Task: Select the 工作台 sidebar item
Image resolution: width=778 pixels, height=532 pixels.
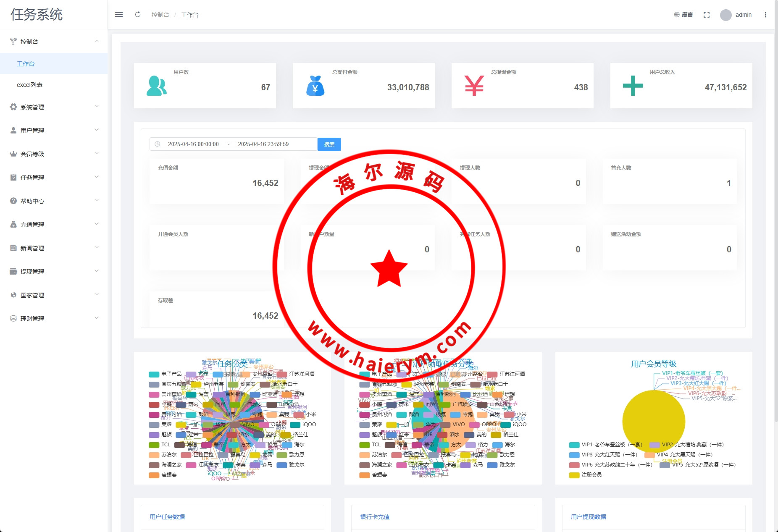Action: (x=26, y=64)
